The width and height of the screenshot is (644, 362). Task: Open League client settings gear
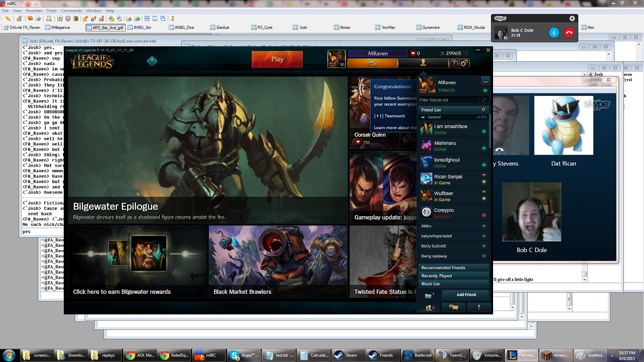[x=464, y=63]
